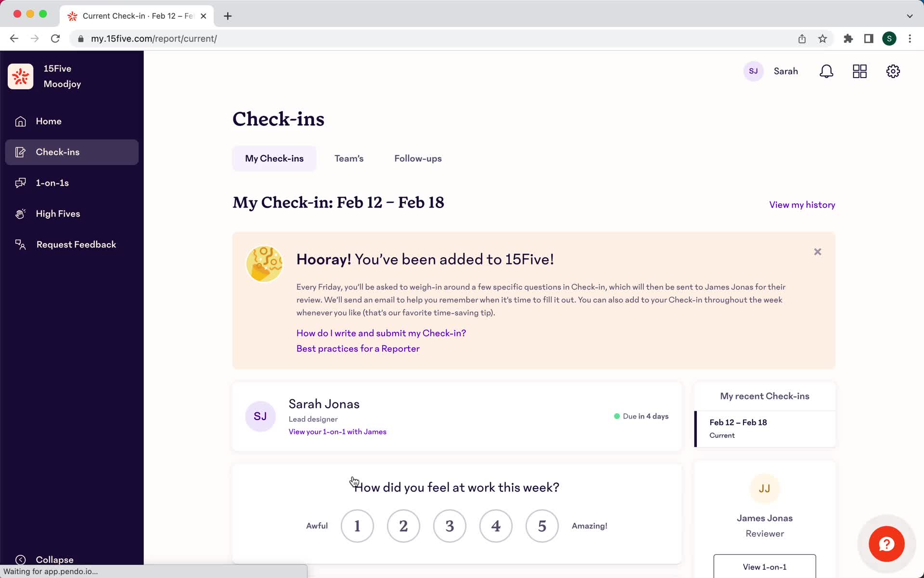Click View 1-on-1 button for James
Screen dimensions: 924x578
(x=764, y=566)
